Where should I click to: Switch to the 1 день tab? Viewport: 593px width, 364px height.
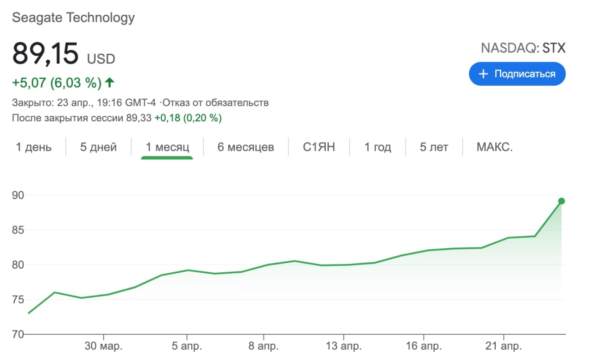(x=34, y=147)
